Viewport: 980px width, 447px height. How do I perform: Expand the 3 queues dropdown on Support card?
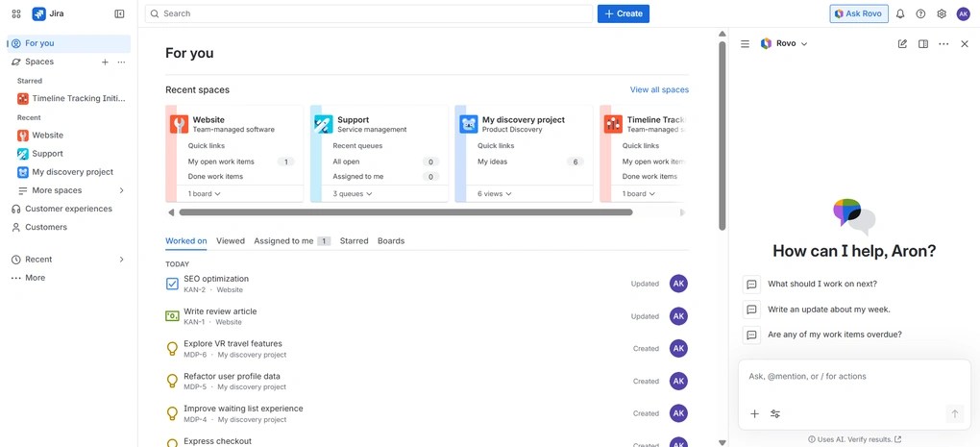[353, 194]
